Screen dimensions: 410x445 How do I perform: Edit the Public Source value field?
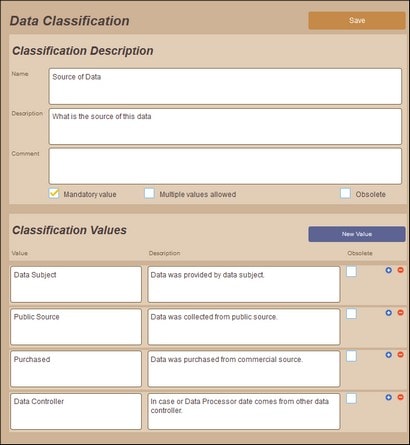point(76,327)
